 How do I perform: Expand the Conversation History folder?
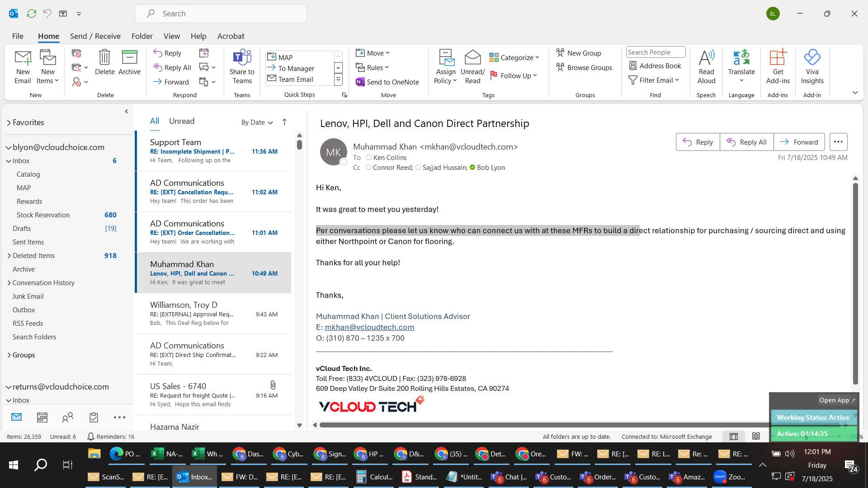pos(9,283)
